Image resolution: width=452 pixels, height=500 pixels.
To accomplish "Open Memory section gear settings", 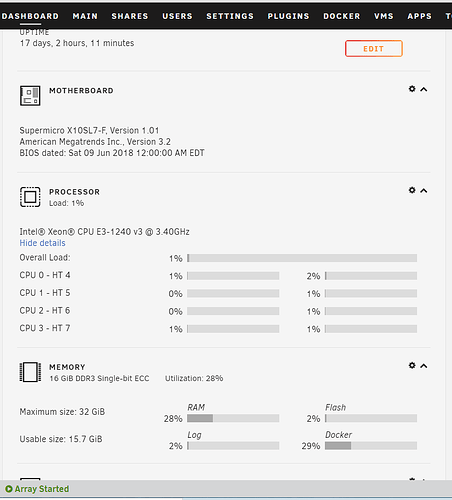I will (x=412, y=365).
